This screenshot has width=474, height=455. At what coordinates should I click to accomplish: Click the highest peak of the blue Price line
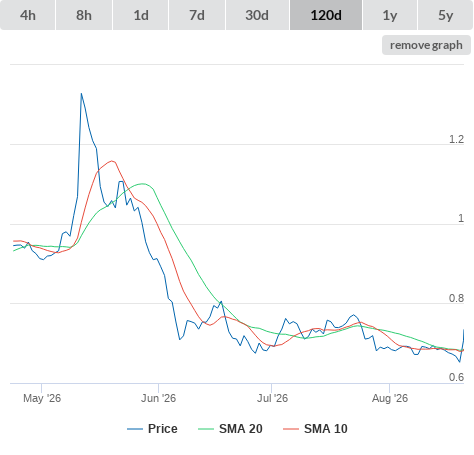[81, 94]
